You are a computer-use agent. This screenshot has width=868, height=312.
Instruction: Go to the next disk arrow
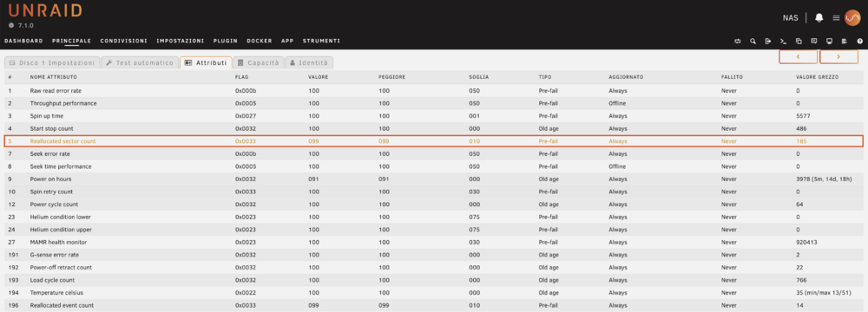click(x=838, y=56)
